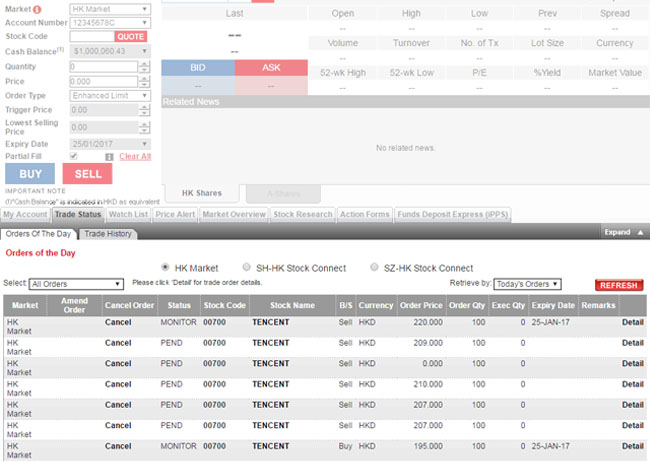650x462 pixels.
Task: Toggle the Partial Fill checkbox
Action: (x=73, y=157)
